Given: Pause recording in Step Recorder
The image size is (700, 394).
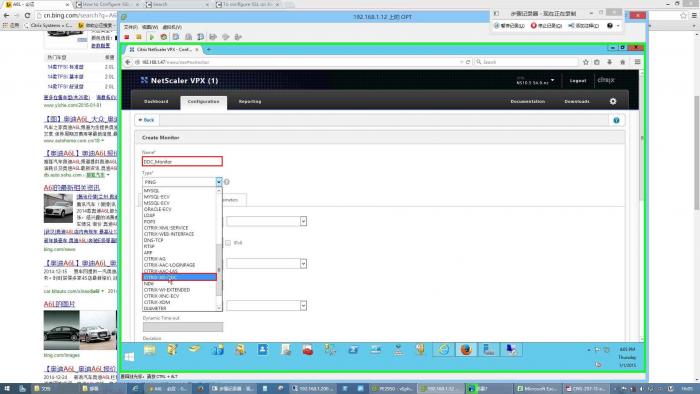Looking at the screenshot, I should pyautogui.click(x=509, y=26).
